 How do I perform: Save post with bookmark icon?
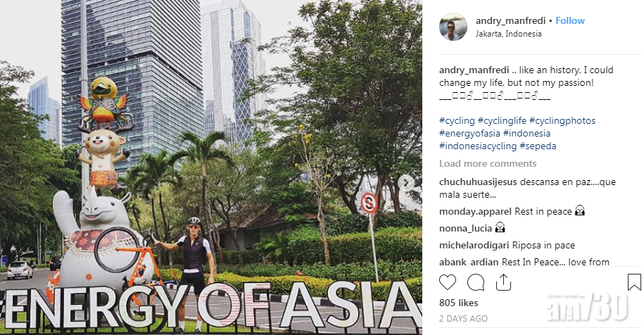point(634,282)
